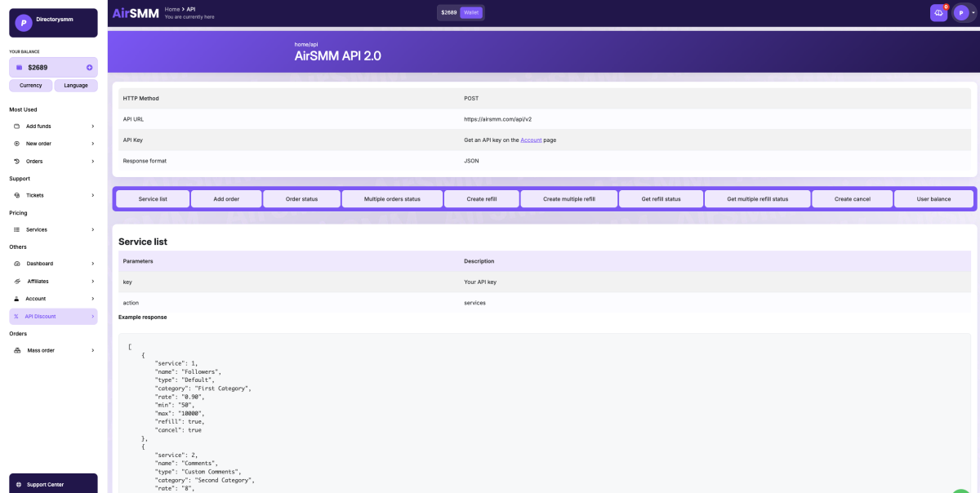
Task: Expand the Services chevron in the sidebar
Action: pos(92,230)
